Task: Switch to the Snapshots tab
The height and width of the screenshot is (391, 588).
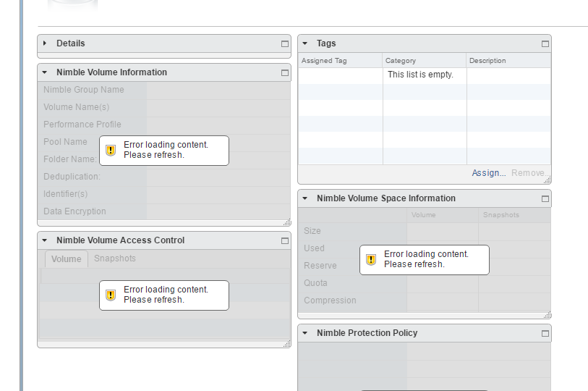Action: [115, 258]
